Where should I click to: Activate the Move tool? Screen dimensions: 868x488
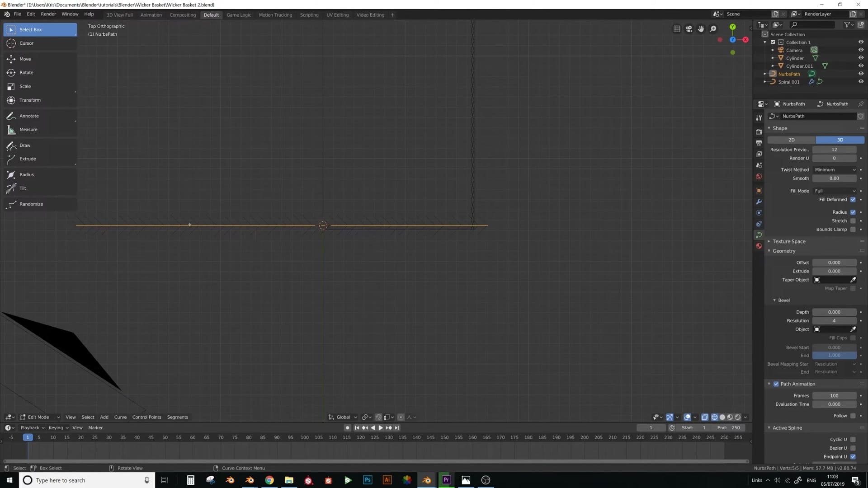40,59
